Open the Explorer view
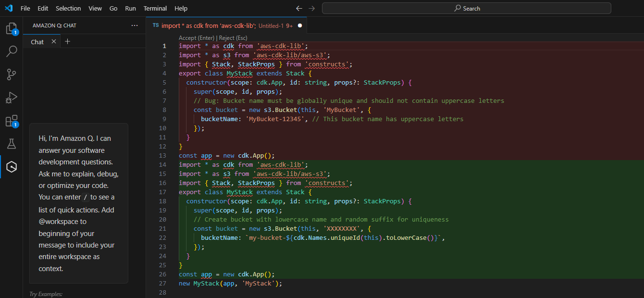 point(11,28)
